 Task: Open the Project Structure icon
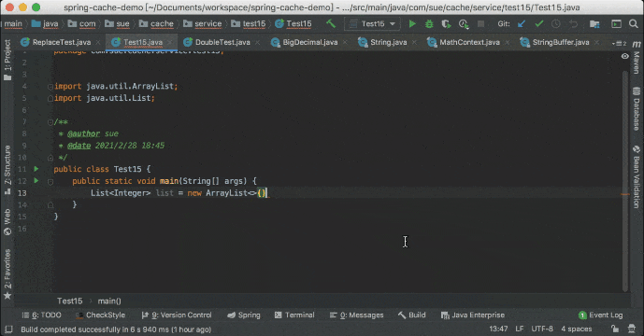point(594,24)
